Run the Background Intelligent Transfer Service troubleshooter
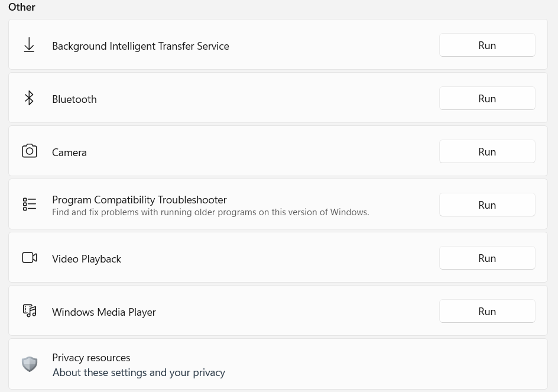This screenshot has width=558, height=392. (487, 46)
